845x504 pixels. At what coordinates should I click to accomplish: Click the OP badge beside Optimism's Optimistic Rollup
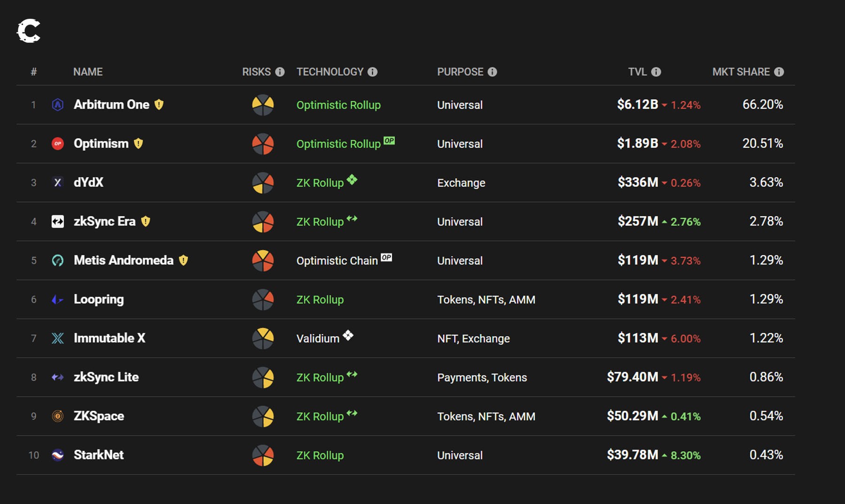[x=389, y=140]
